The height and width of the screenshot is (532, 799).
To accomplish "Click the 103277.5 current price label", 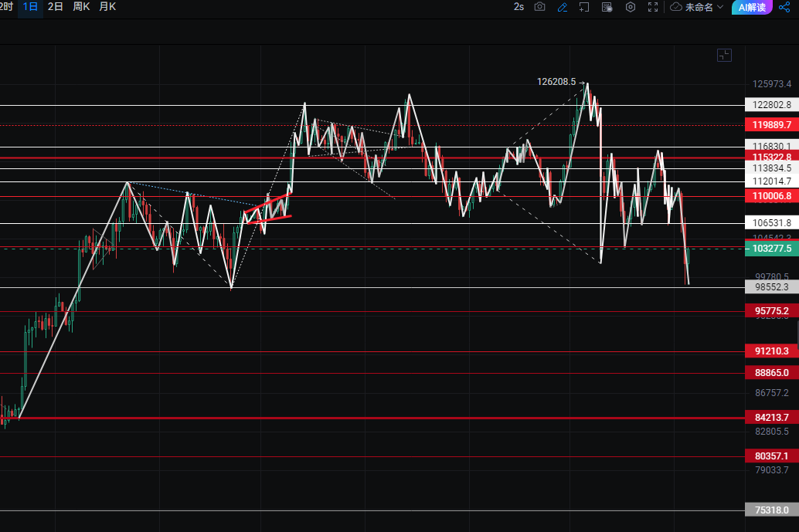I will pos(771,249).
